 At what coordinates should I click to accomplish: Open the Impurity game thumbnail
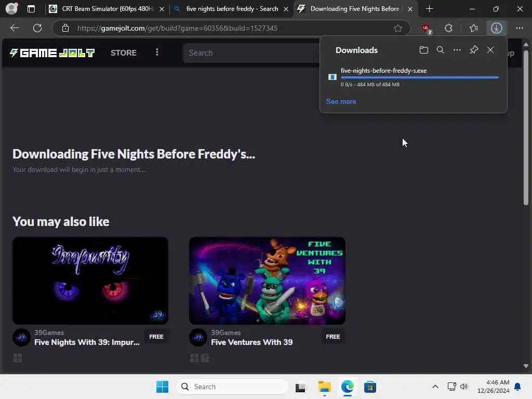click(90, 281)
